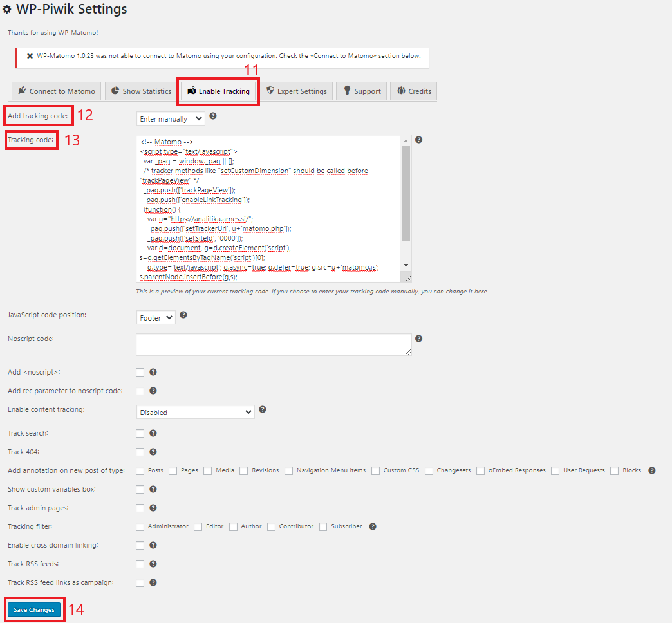Show help for the Tracking code textarea
The width and height of the screenshot is (672, 623).
[419, 140]
